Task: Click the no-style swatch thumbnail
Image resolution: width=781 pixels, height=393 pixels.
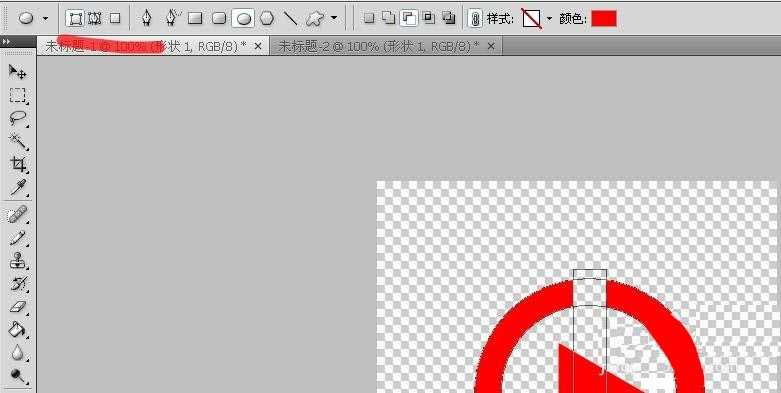Action: pyautogui.click(x=531, y=19)
